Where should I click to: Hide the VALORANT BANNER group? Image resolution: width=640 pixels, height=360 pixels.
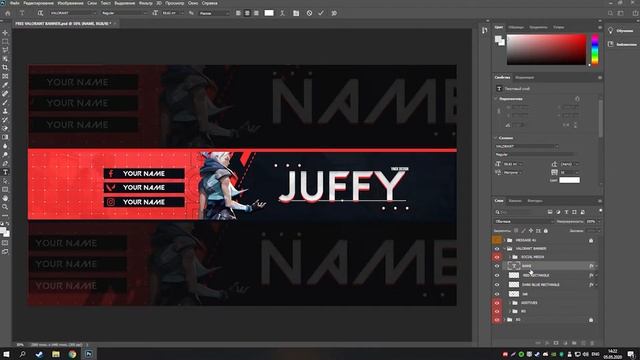pos(497,249)
